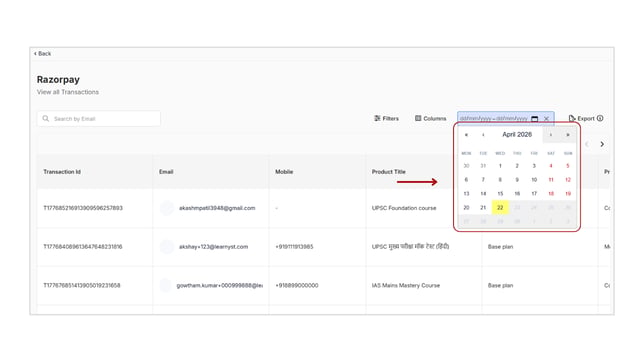
Task: Select April 17 in the calendar
Action: [x=534, y=194]
